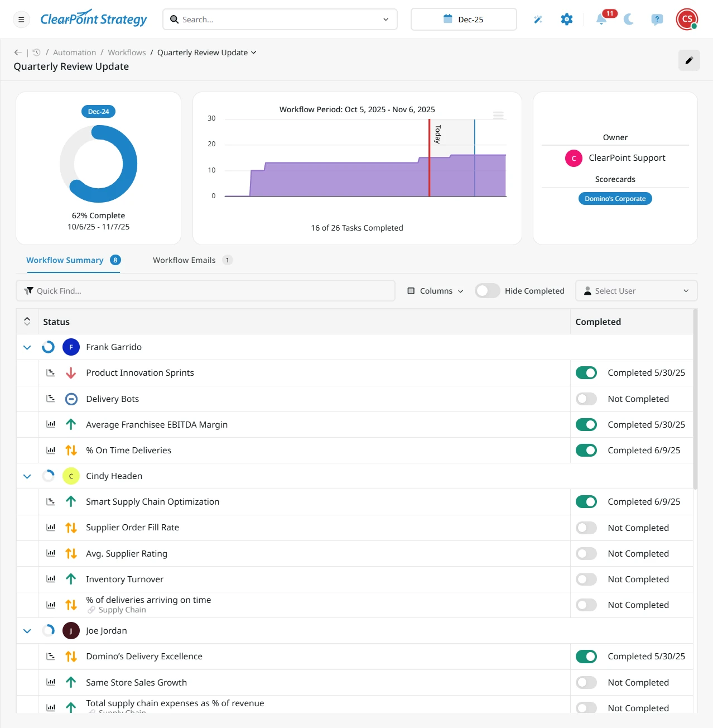This screenshot has width=713, height=728.
Task: Open notifications bell with 11 alerts
Action: (x=601, y=20)
